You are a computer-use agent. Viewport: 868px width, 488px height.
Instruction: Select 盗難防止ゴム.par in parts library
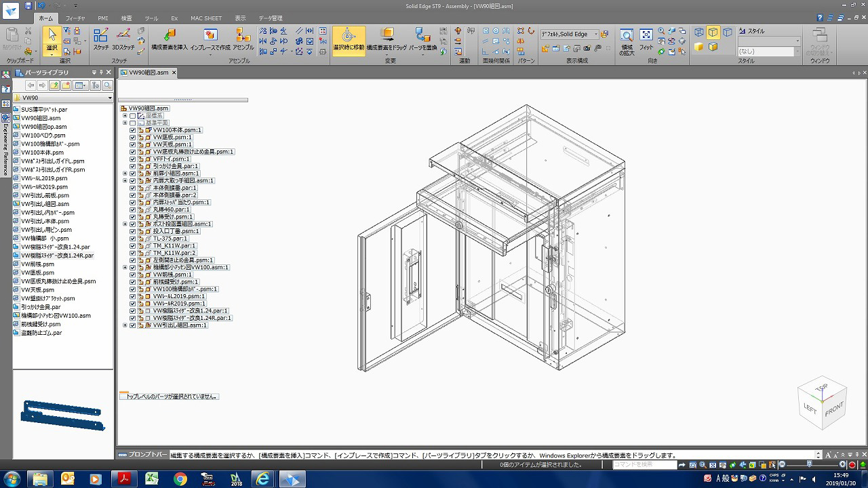(x=41, y=333)
